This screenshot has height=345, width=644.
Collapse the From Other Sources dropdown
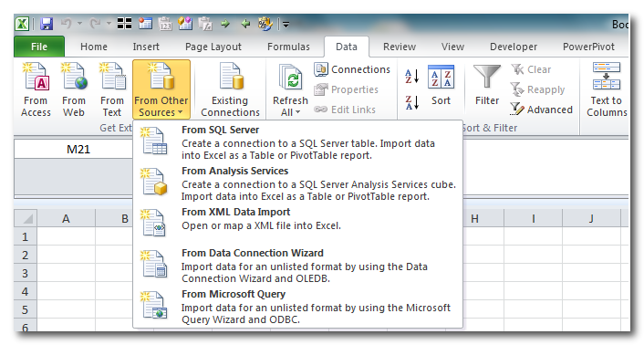(x=161, y=89)
